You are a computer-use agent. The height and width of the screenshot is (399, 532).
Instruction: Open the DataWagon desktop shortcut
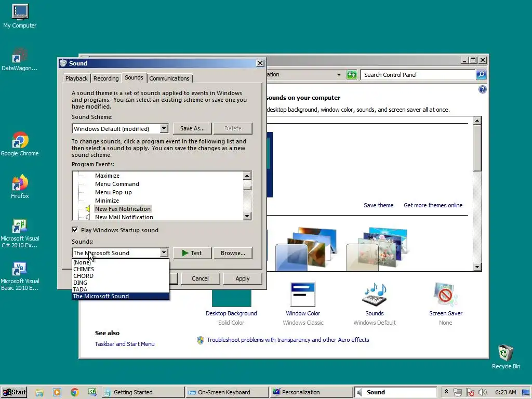20,59
